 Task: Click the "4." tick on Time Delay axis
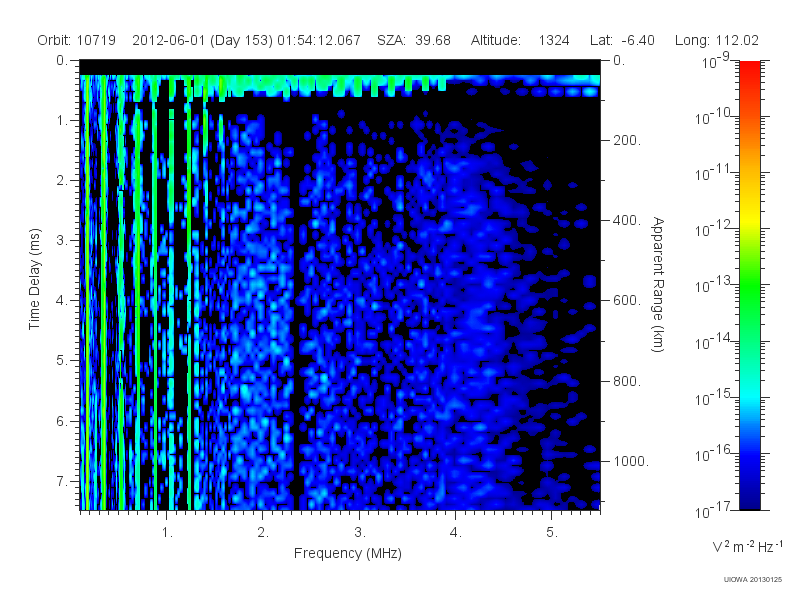coord(62,301)
